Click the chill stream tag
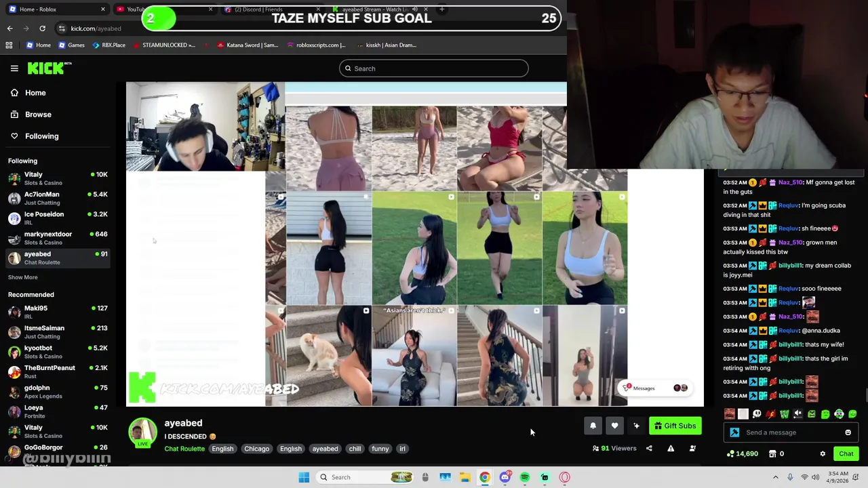 pyautogui.click(x=355, y=449)
